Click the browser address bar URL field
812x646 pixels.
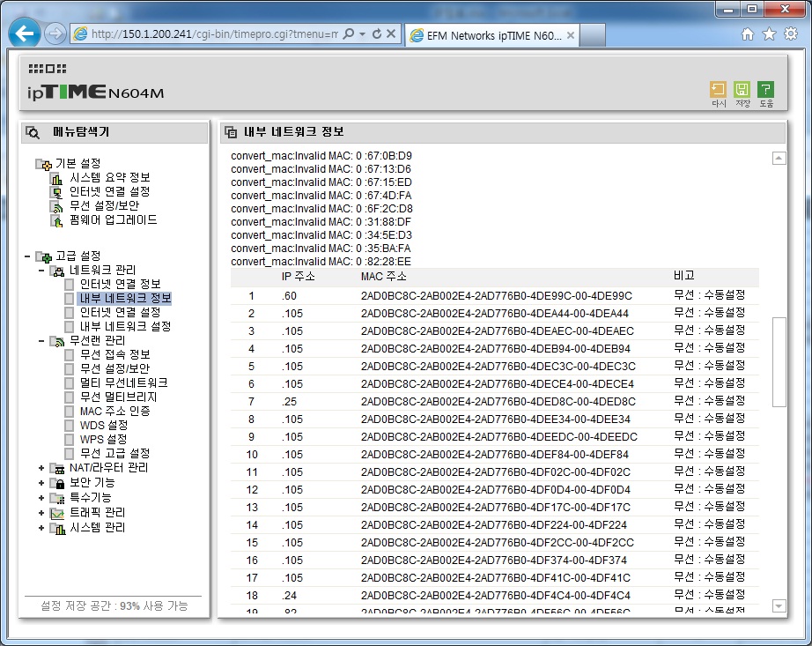point(214,34)
